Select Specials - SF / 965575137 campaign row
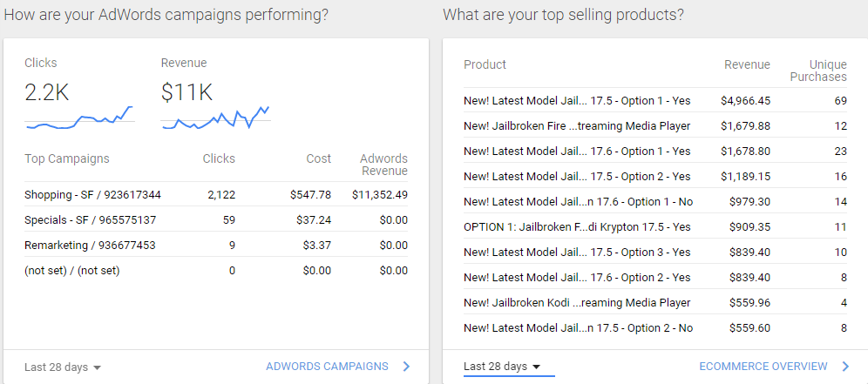 coord(91,220)
